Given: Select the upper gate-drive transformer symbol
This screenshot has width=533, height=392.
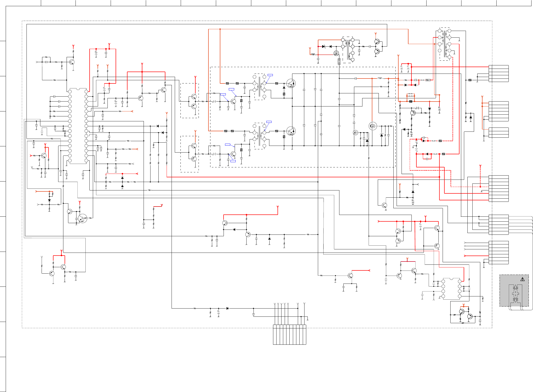Looking at the screenshot, I should click(259, 87).
